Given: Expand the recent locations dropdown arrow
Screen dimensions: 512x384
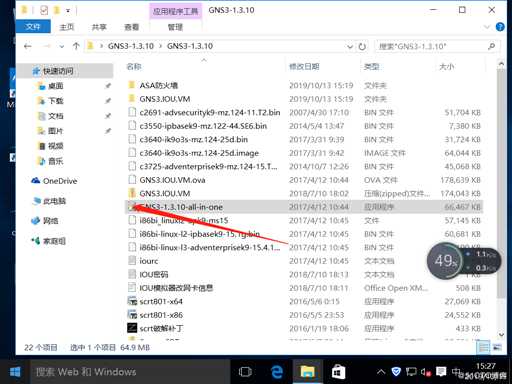Looking at the screenshot, I should pyautogui.click(x=61, y=46).
